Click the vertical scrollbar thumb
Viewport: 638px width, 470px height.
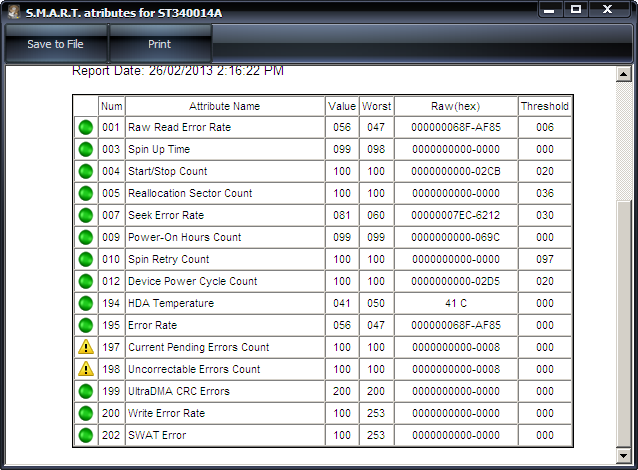coord(623,324)
